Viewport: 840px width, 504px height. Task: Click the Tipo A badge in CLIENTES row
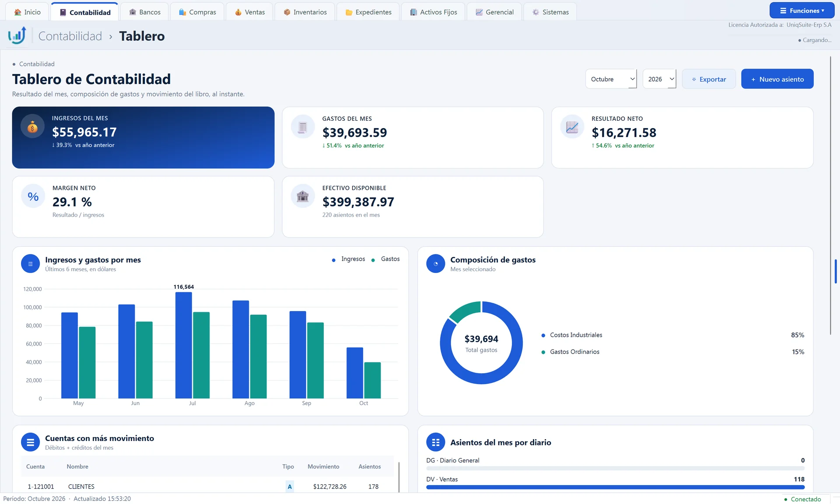290,486
